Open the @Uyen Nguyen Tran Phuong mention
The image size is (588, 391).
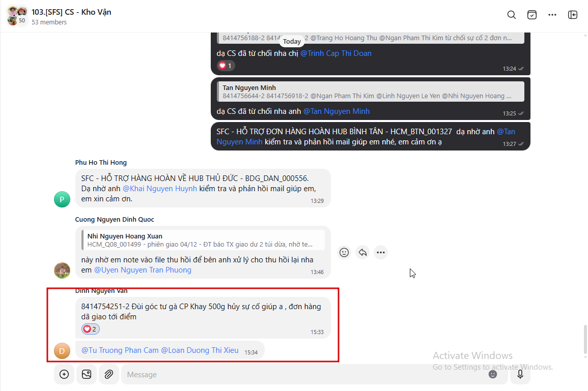(x=143, y=270)
